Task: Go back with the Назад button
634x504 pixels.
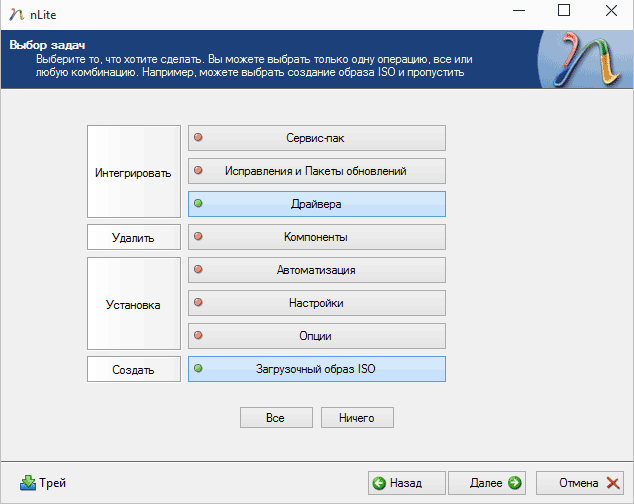Action: click(x=406, y=483)
